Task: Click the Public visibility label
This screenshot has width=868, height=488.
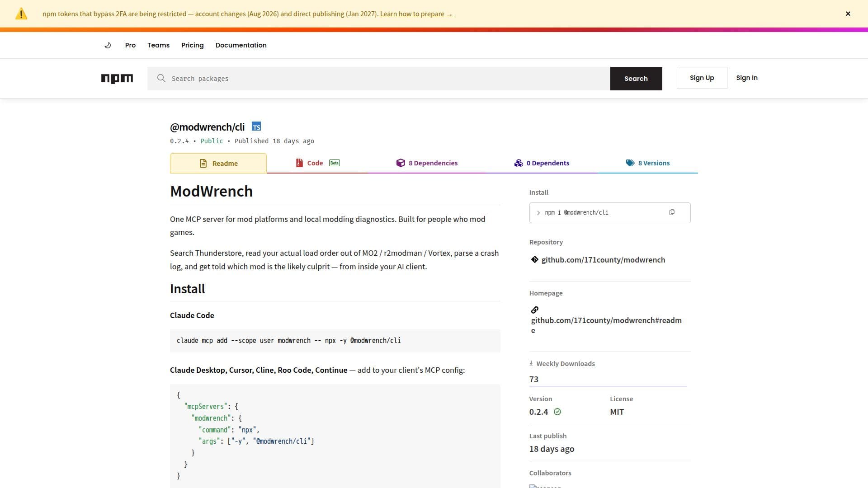Action: (x=212, y=141)
